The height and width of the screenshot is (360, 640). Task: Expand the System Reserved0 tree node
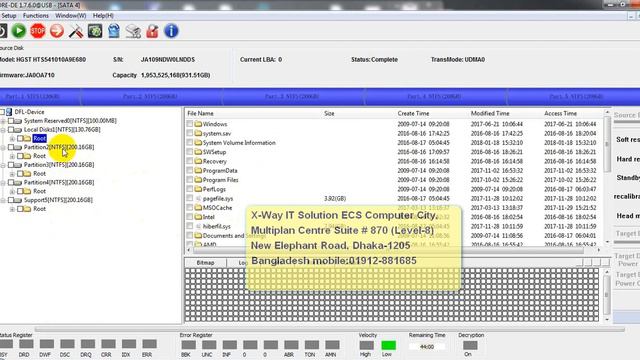tap(3, 121)
